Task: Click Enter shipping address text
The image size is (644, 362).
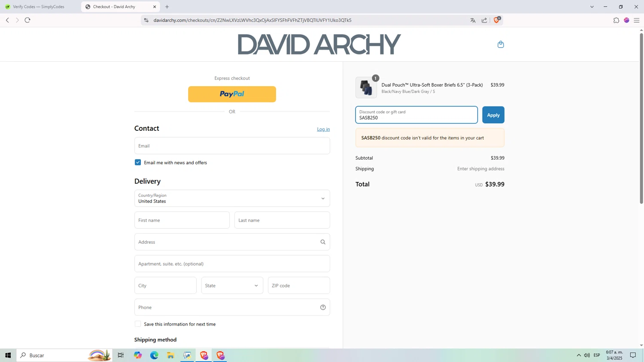Action: click(481, 169)
